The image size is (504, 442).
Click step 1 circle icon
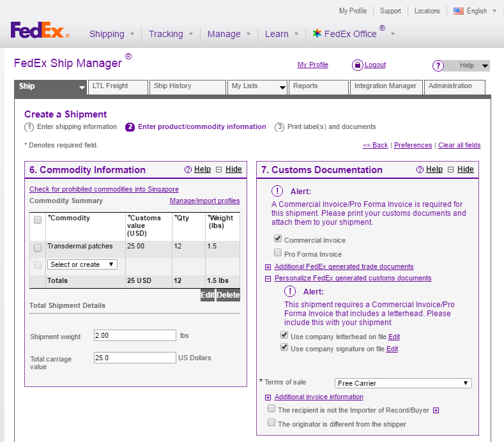tap(29, 127)
